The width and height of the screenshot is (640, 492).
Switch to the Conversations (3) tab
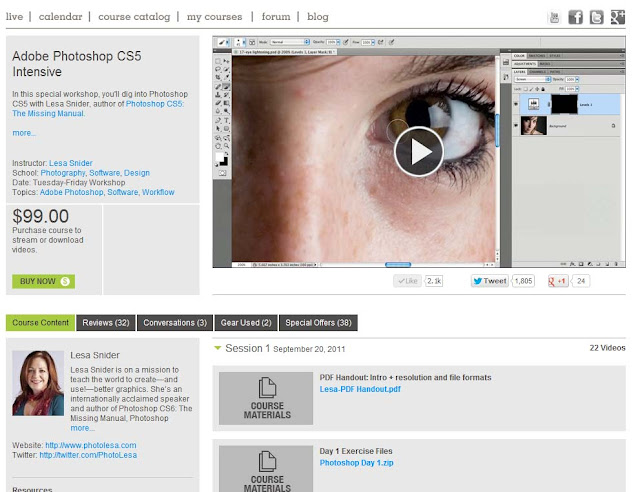pos(175,323)
